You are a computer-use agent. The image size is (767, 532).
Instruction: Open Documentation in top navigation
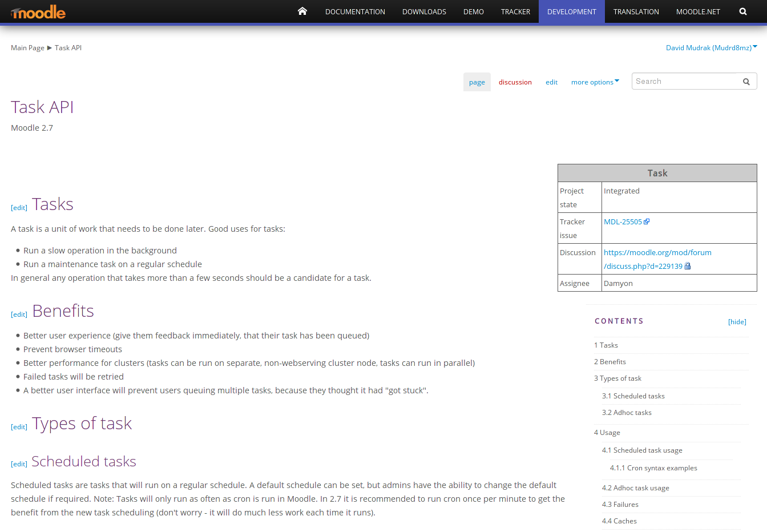355,11
